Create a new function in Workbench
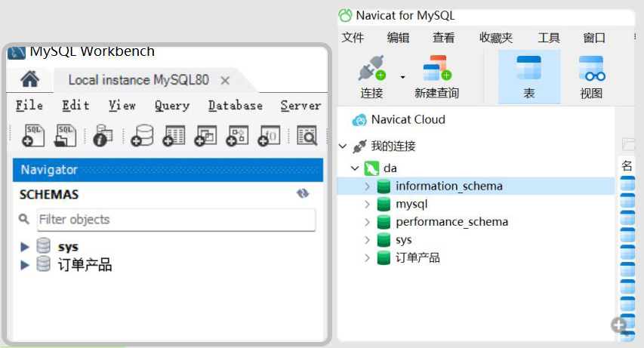This screenshot has height=348, width=644. pos(269,135)
